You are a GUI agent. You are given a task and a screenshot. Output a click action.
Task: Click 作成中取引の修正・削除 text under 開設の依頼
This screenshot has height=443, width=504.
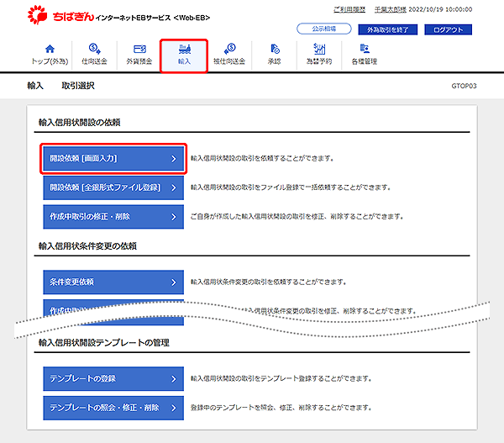(x=90, y=217)
